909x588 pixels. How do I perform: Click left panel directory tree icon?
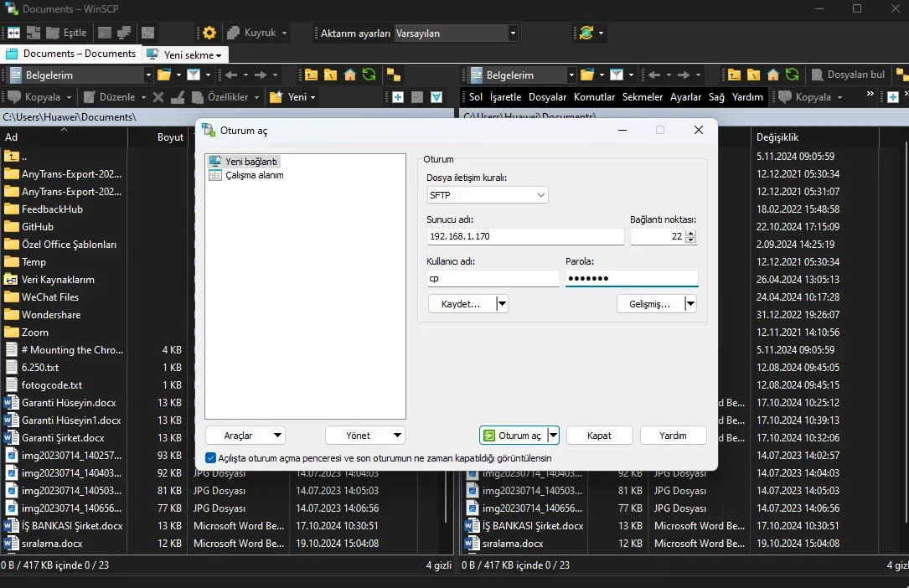click(394, 75)
